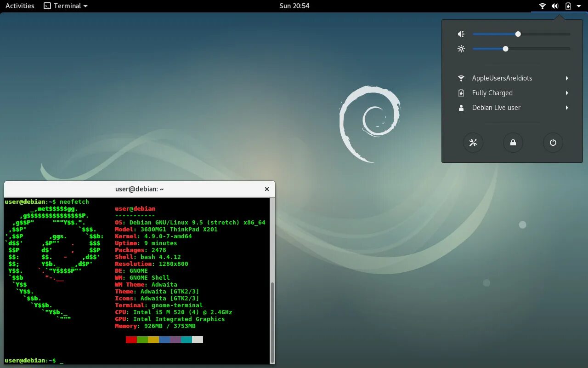Click the battery icon beside Fully Charged
Viewport: 588px width, 368px height.
(461, 93)
